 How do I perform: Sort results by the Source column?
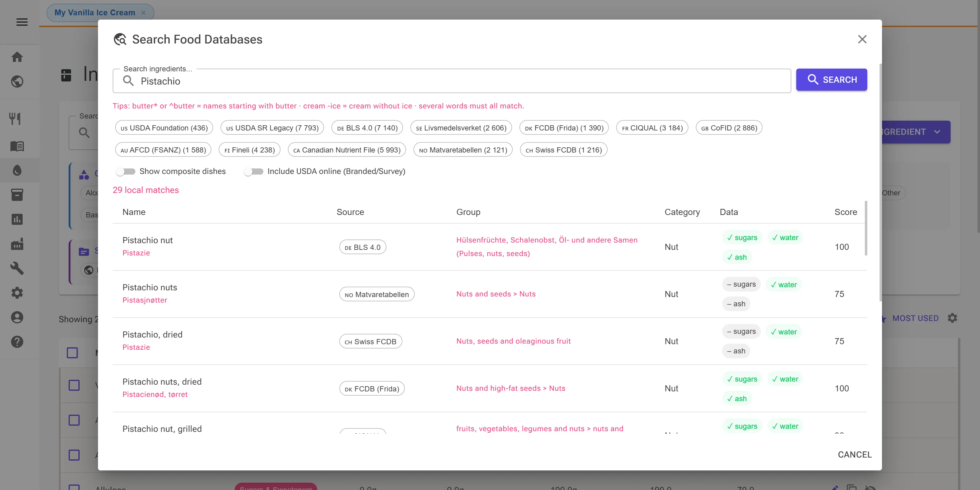point(350,212)
